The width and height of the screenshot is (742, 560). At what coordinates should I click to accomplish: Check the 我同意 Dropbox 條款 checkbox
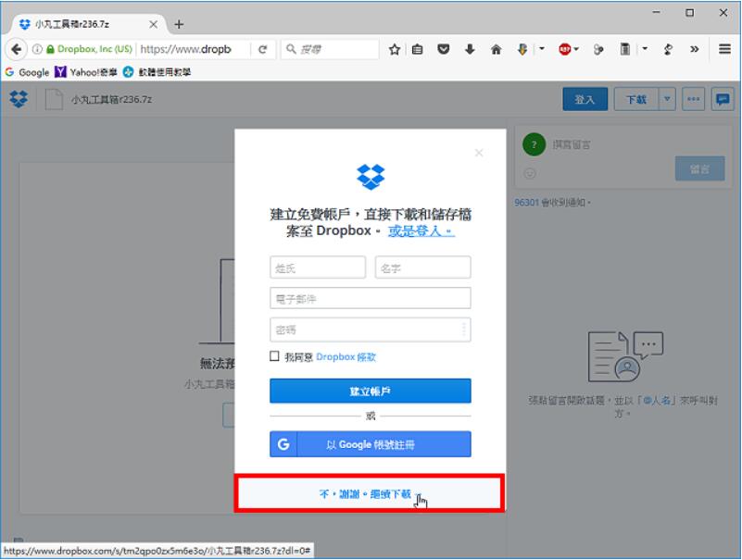point(274,356)
